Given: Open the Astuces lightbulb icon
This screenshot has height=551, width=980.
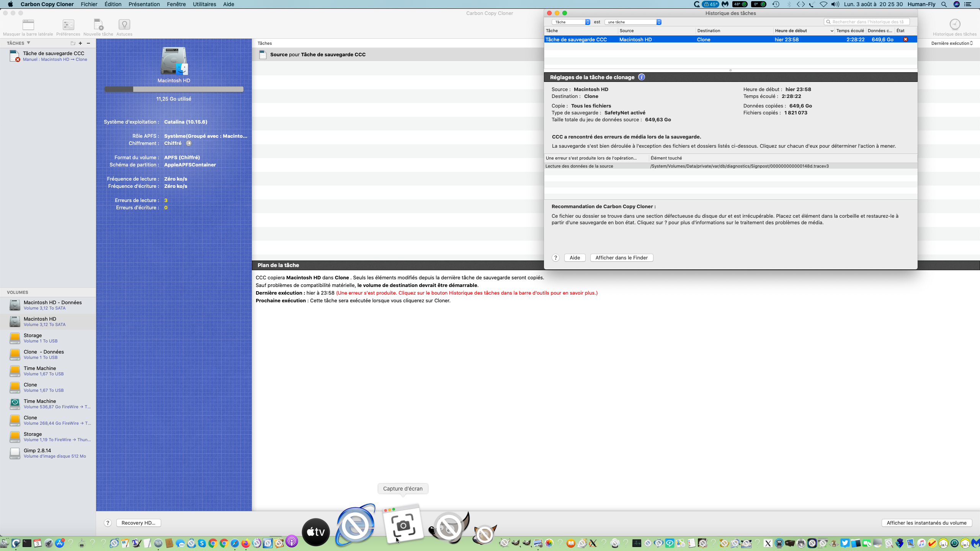Looking at the screenshot, I should pyautogui.click(x=124, y=25).
